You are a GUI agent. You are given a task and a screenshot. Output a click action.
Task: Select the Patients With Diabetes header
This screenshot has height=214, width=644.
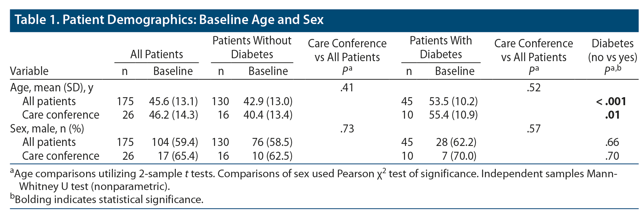point(441,47)
